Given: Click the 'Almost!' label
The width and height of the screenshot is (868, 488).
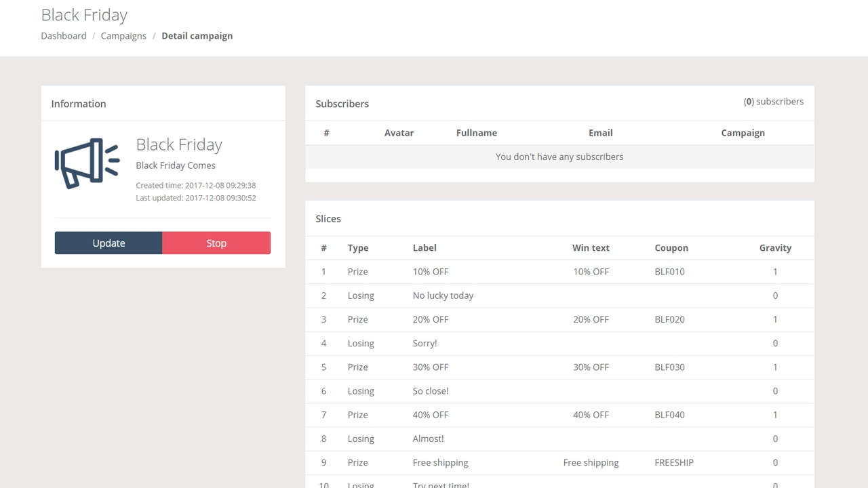Looking at the screenshot, I should [428, 439].
